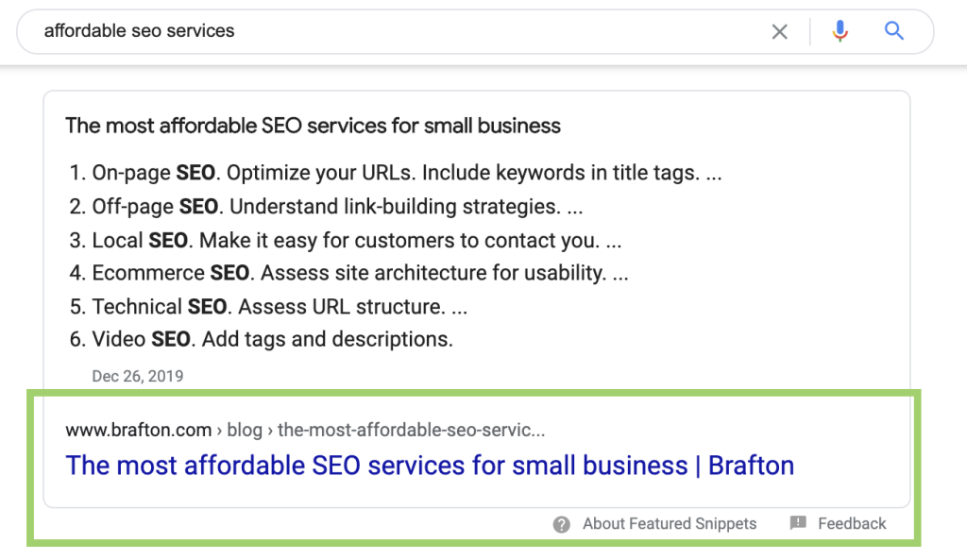Click the 'affordable seo services' search field
This screenshot has width=967, height=560.
point(378,31)
